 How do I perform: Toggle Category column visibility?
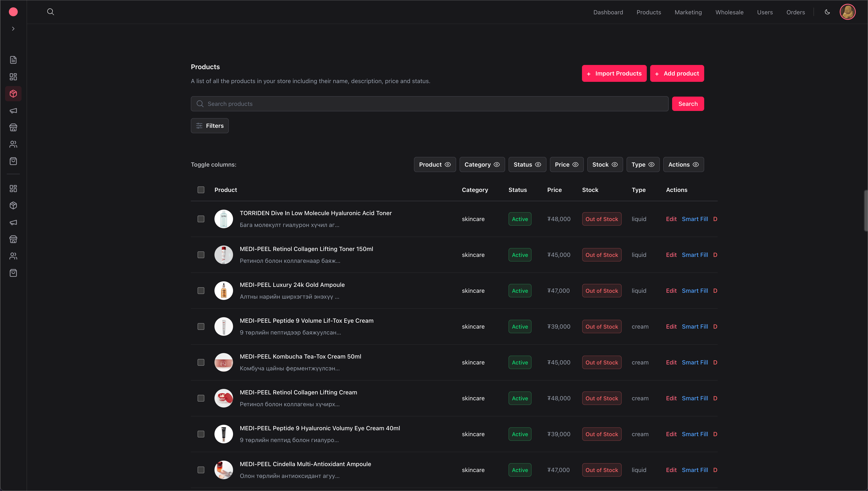(x=482, y=165)
